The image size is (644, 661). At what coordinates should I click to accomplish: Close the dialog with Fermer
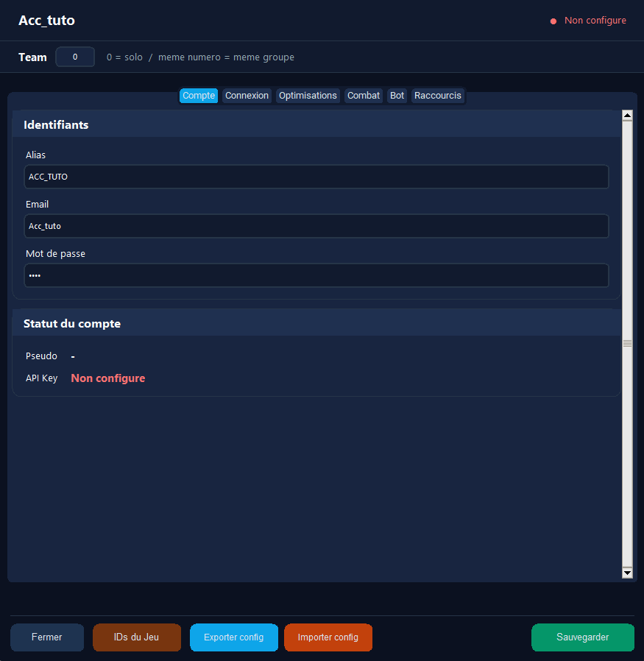coord(47,637)
